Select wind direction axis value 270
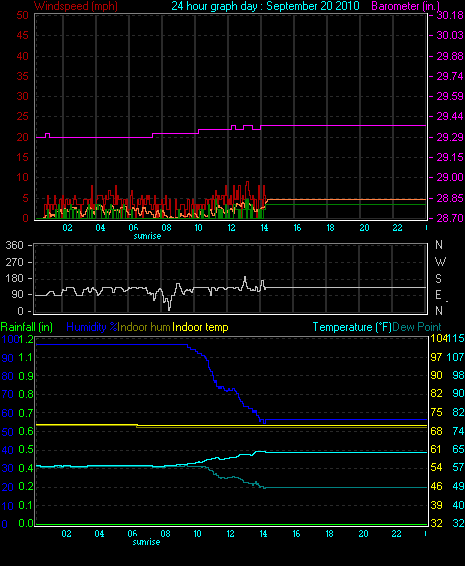Viewport: 465px width, 566px height. (x=15, y=262)
